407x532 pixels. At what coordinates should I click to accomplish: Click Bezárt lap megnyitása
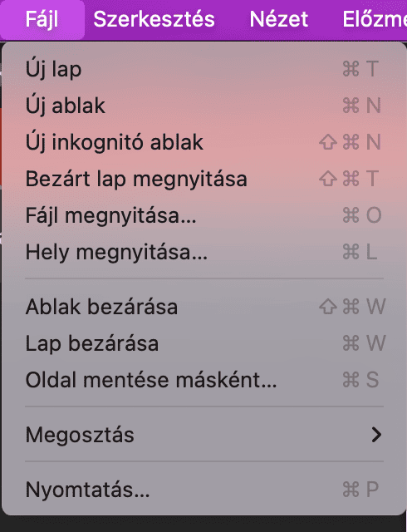click(x=204, y=179)
